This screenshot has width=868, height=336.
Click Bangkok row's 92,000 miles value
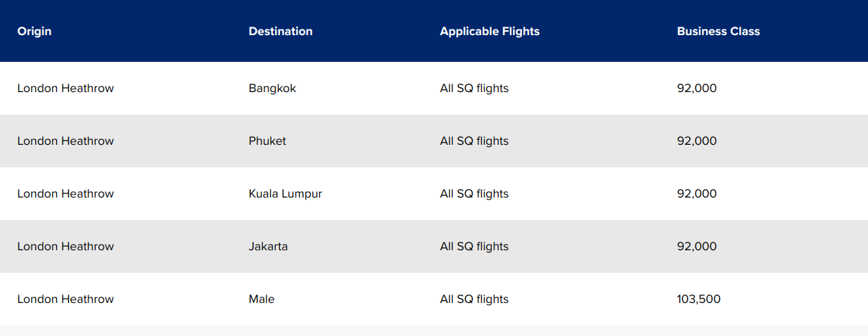(x=696, y=89)
